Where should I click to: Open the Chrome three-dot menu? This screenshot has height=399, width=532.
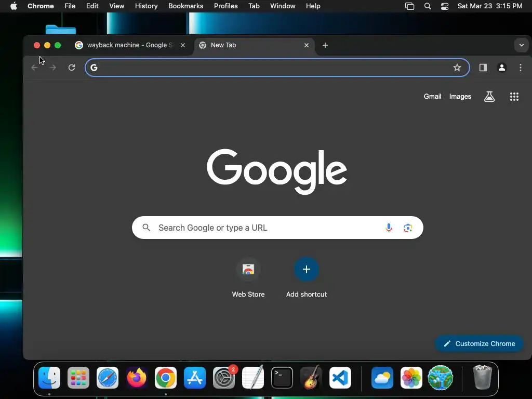point(521,68)
